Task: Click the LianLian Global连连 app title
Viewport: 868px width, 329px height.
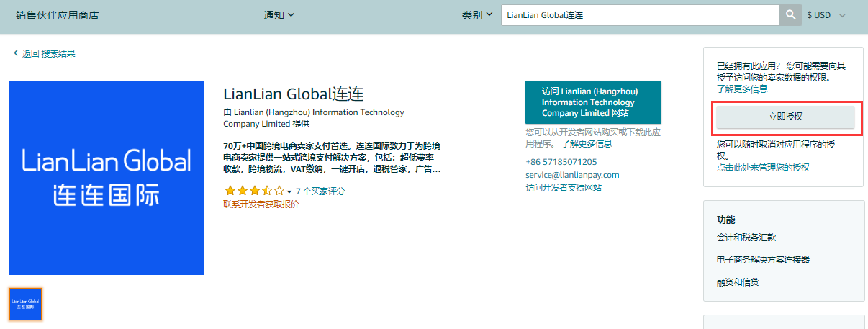Action: (294, 94)
